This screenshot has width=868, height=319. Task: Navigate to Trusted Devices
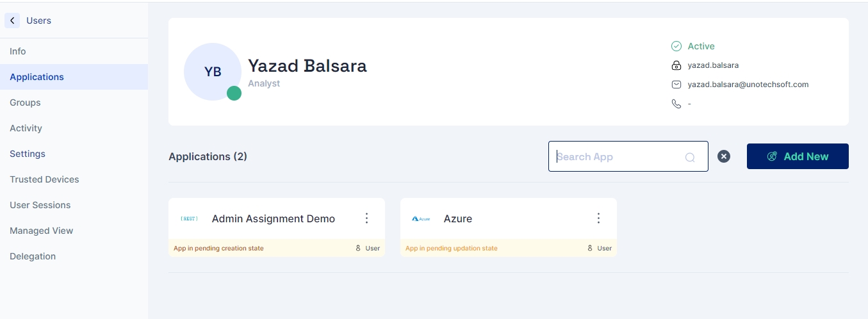[44, 179]
